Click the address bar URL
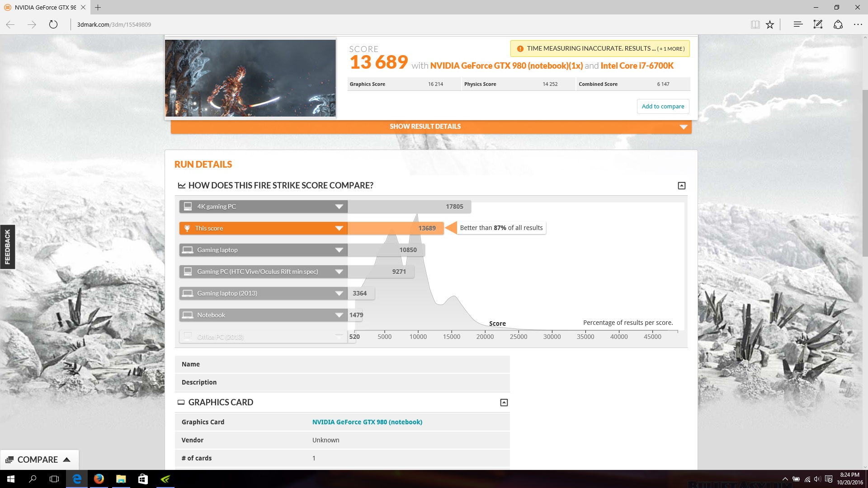Screen dimensions: 868x488 click(x=114, y=24)
